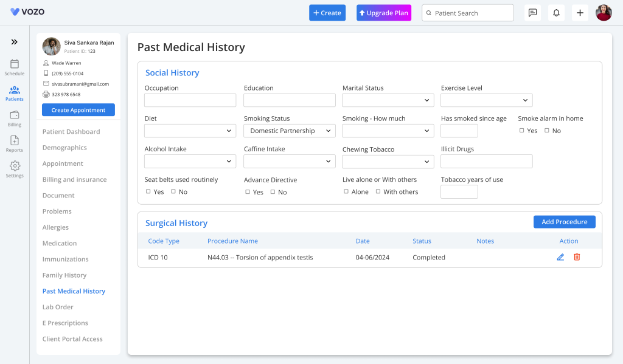Click the Occupation input field
The width and height of the screenshot is (623, 364).
190,100
